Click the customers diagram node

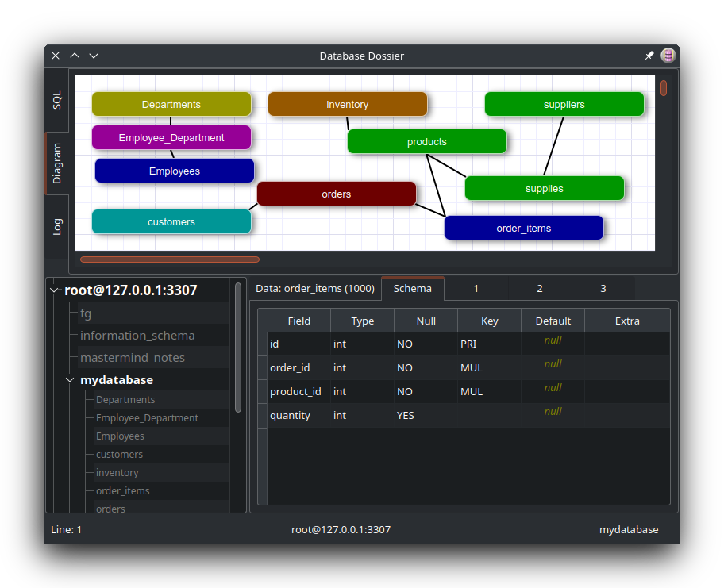pos(171,221)
